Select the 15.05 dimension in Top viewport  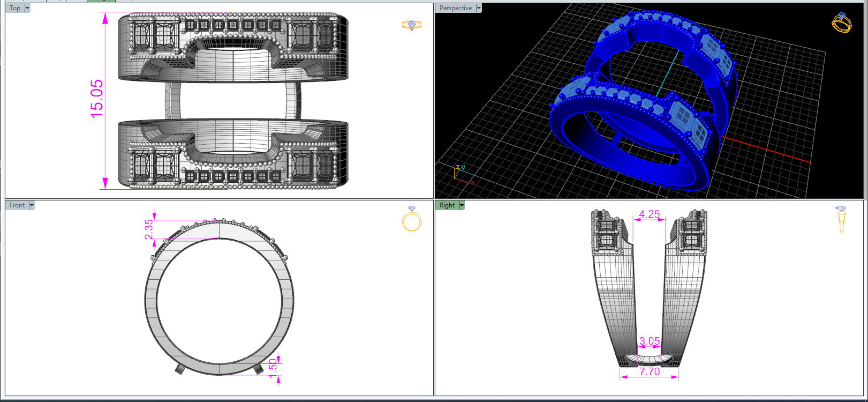coord(97,99)
